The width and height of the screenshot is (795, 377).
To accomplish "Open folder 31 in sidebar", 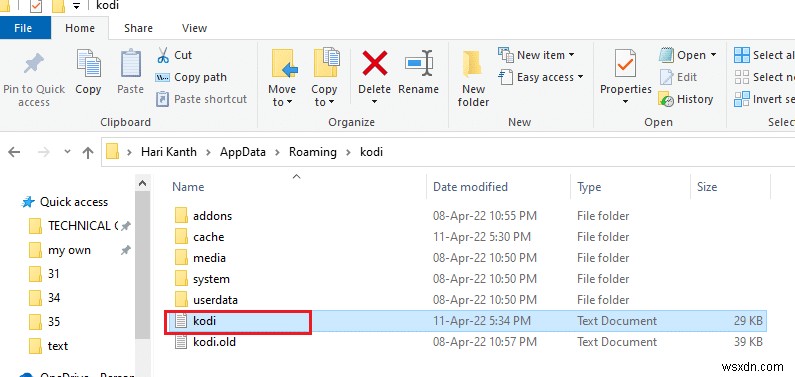I will click(53, 274).
